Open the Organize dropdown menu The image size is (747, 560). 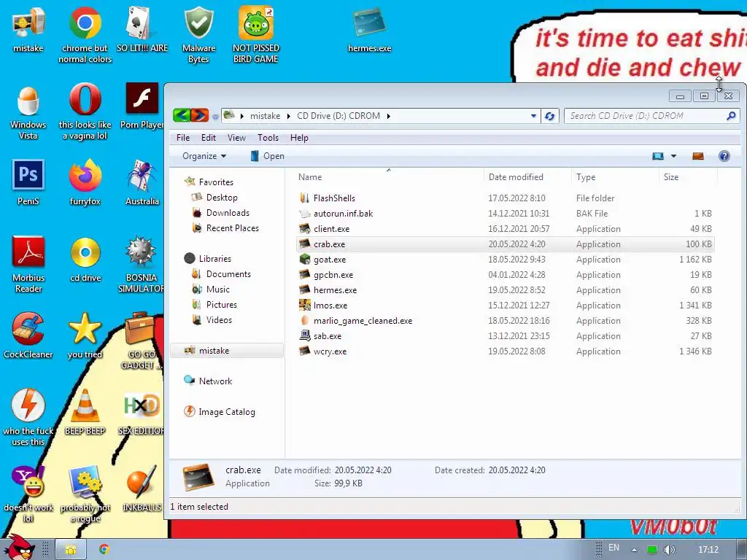tap(204, 156)
